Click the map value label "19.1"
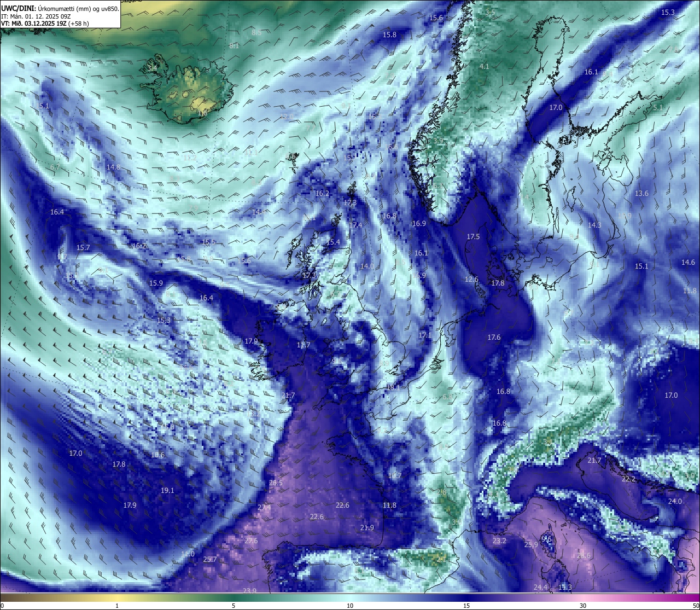The height and width of the screenshot is (610, 700). 167,490
